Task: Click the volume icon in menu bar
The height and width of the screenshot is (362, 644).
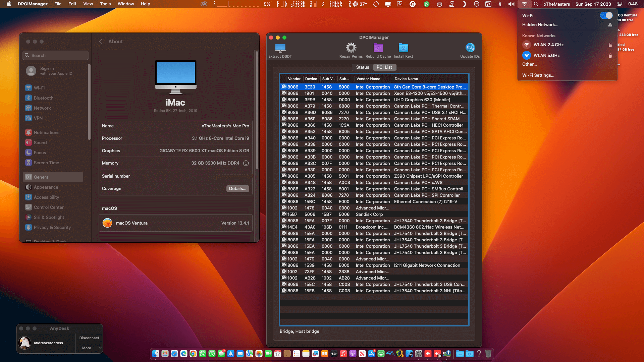Action: click(x=511, y=4)
